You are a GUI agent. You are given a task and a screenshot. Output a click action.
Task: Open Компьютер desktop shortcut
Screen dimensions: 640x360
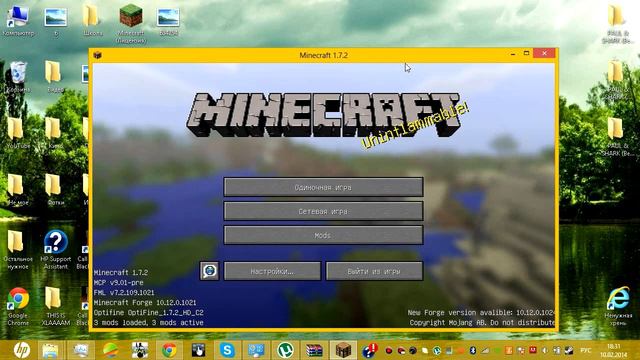[x=18, y=21]
